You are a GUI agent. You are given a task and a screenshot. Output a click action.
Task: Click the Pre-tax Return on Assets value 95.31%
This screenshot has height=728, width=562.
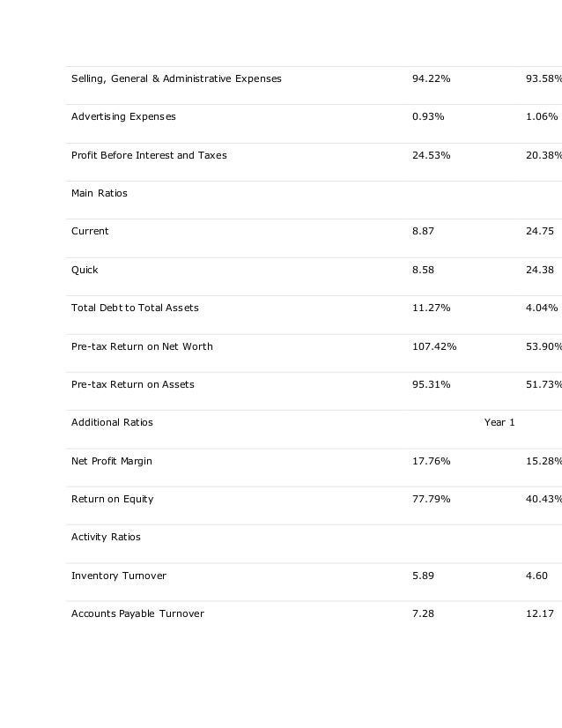click(431, 385)
